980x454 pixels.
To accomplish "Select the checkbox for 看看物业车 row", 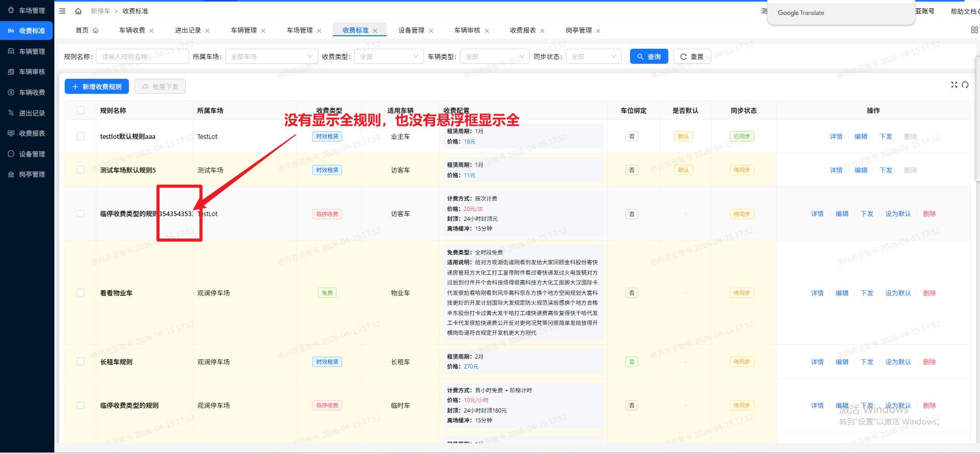I will click(x=80, y=293).
